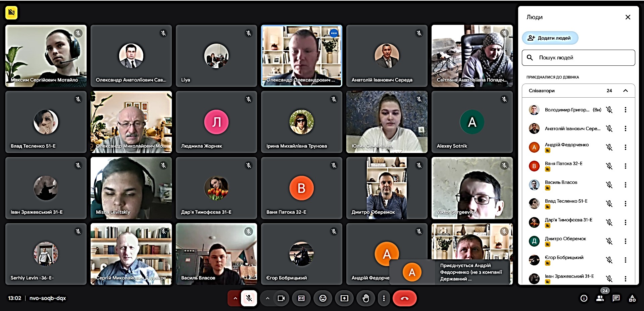
Task: Toggle the camera on or off
Action: [281, 298]
